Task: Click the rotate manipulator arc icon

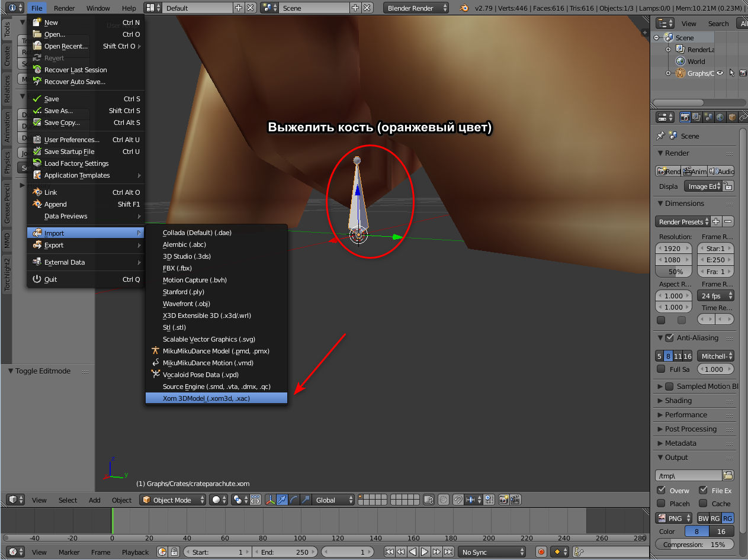Action: pos(294,500)
